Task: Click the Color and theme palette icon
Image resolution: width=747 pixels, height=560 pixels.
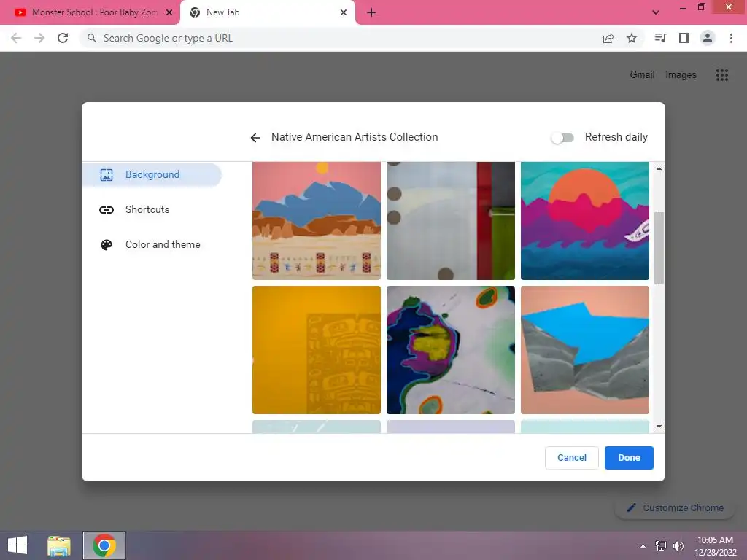Action: 107,245
